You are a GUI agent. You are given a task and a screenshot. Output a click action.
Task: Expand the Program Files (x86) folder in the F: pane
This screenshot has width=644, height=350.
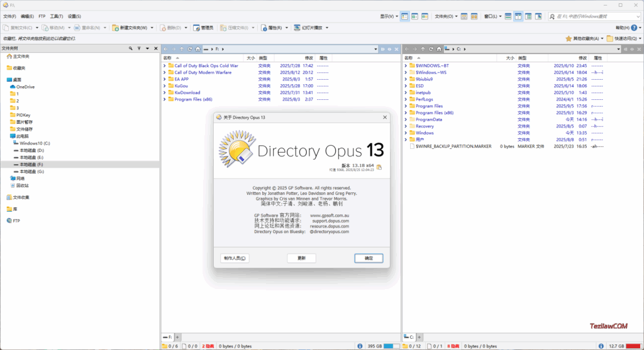(165, 99)
